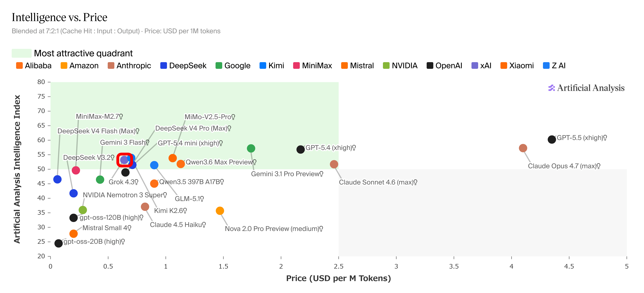Select the Nova 2.0 Pro Preview point
644x293 pixels.
pos(220,211)
